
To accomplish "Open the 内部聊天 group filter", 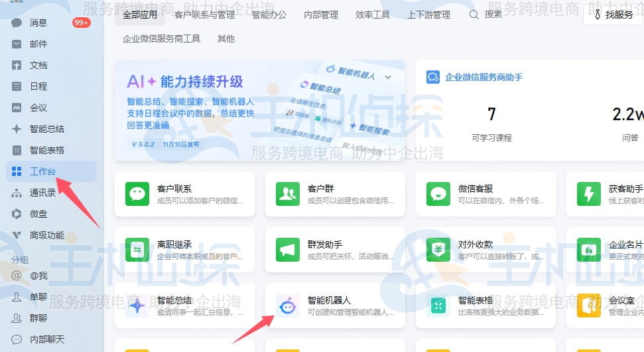I will coord(47,339).
